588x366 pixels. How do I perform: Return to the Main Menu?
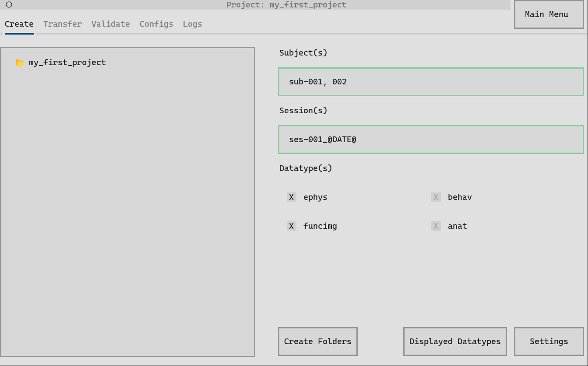(x=548, y=14)
